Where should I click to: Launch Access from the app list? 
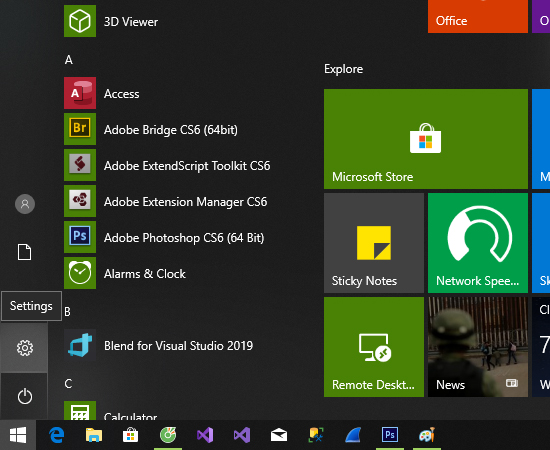click(x=80, y=93)
